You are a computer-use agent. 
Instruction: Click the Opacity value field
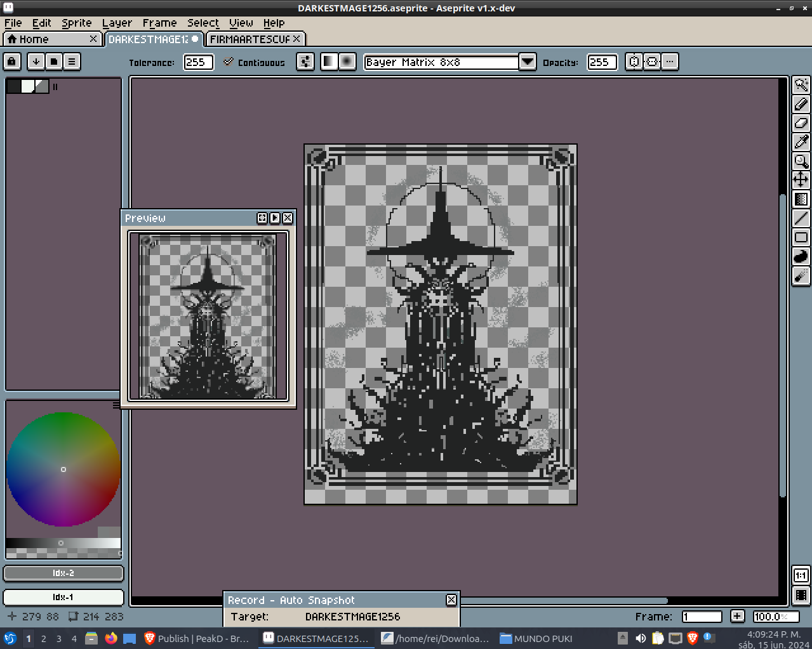pyautogui.click(x=602, y=62)
